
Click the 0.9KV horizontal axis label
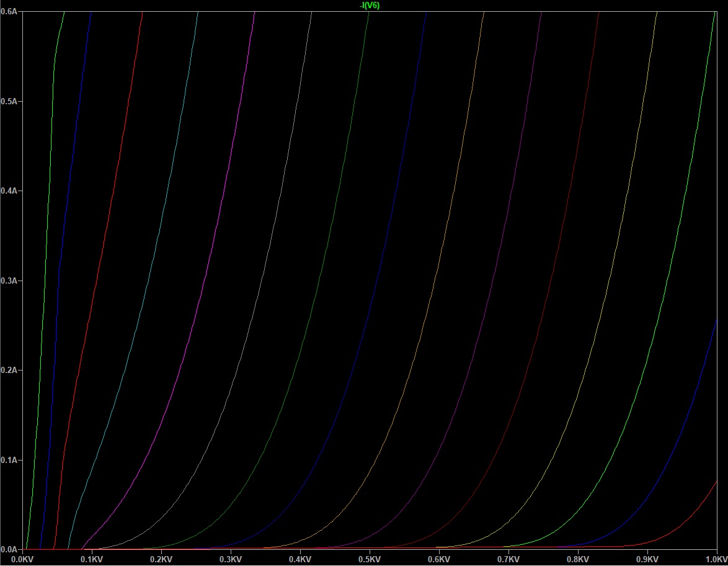647,559
